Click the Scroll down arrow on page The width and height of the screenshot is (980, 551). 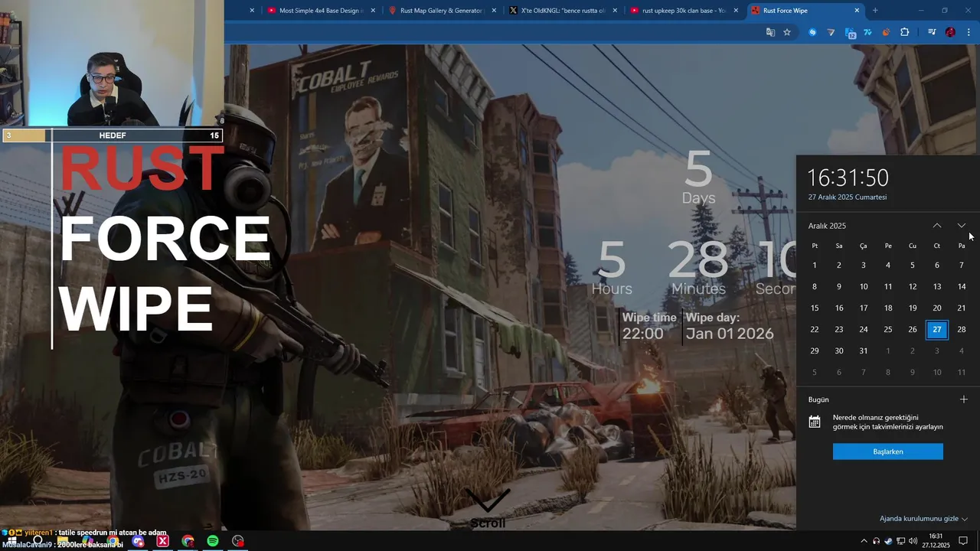click(x=488, y=500)
